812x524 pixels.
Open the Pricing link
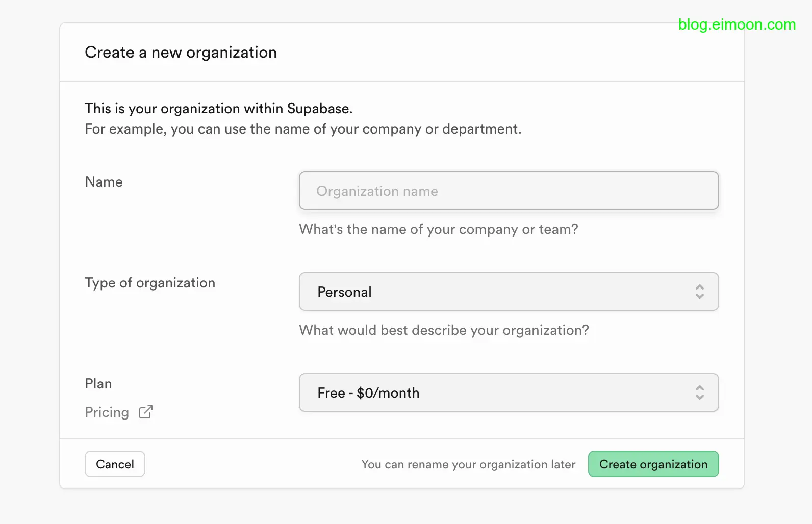tap(107, 412)
